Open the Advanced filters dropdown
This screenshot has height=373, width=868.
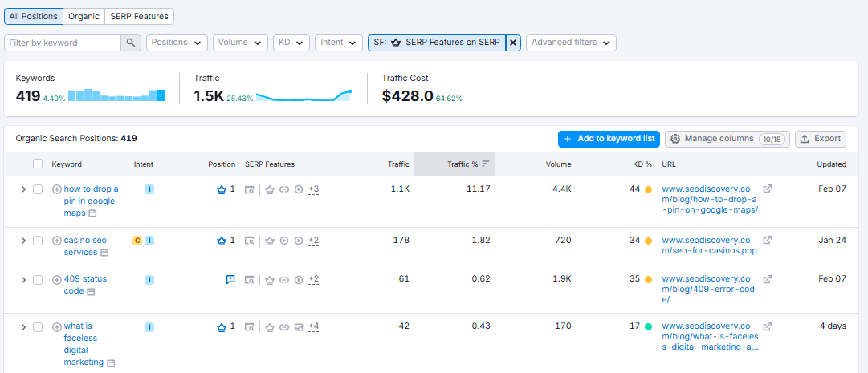[571, 43]
